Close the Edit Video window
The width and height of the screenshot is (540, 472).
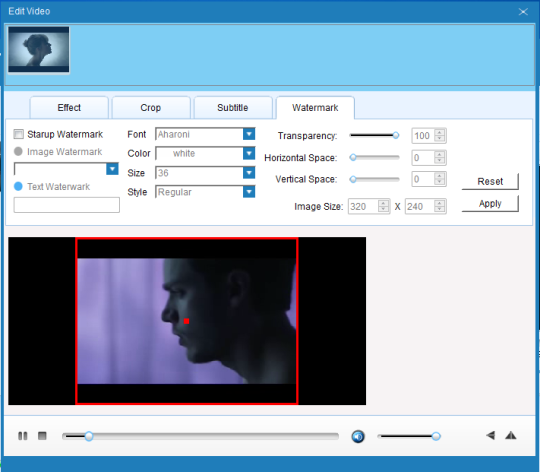(523, 12)
